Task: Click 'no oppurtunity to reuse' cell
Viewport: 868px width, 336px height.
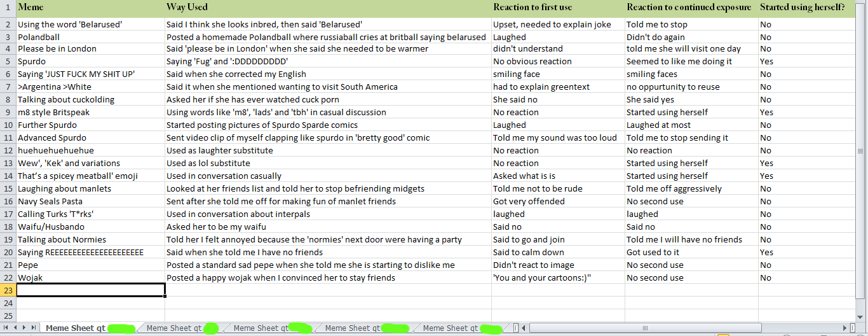Action: pyautogui.click(x=691, y=87)
